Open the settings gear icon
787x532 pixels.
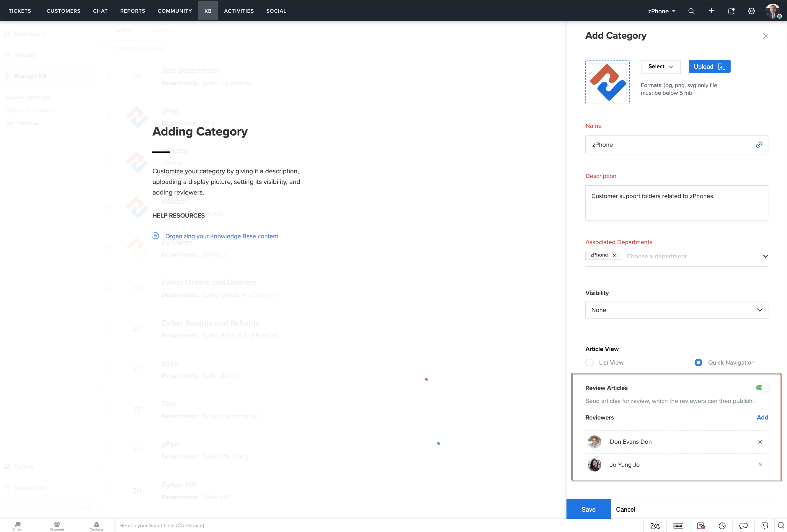click(x=751, y=11)
